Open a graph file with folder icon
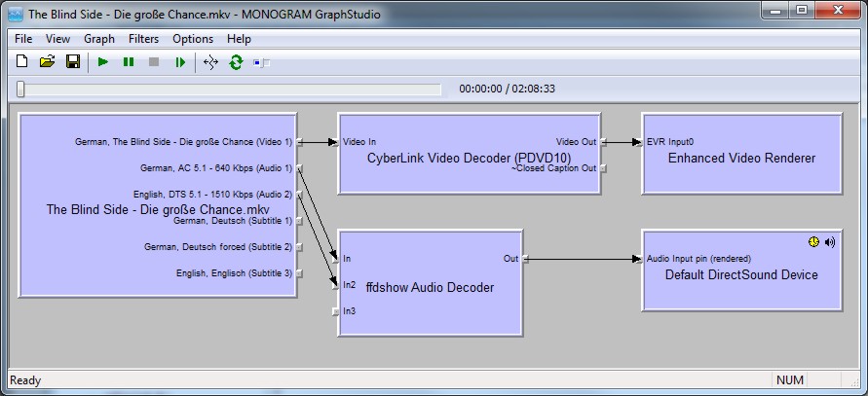 pyautogui.click(x=47, y=62)
